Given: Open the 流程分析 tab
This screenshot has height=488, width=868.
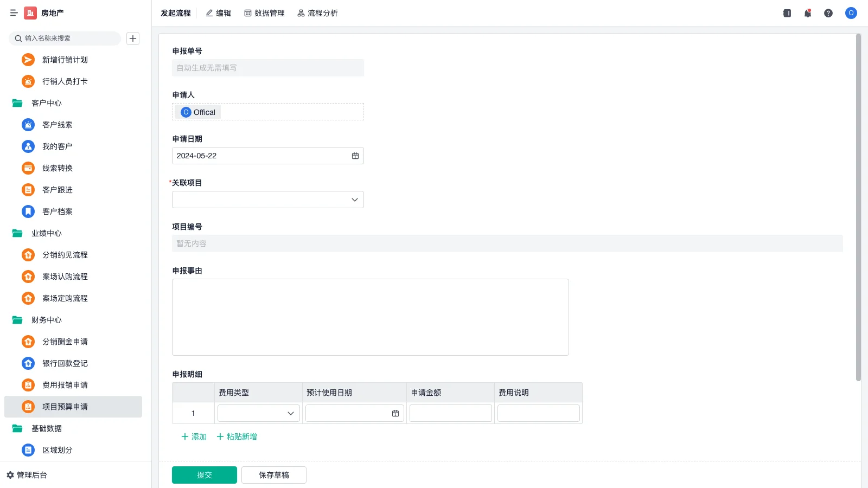Looking at the screenshot, I should click(x=318, y=13).
